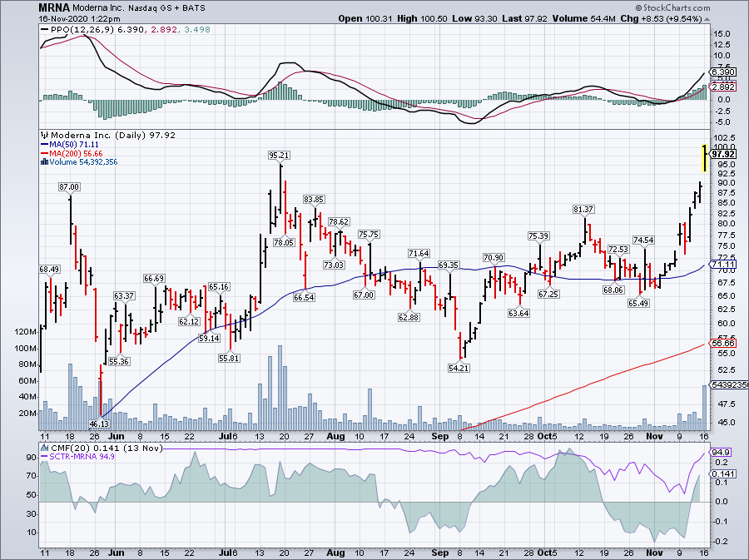Click the price bars icon beside Moderna Inc. (Daily)
Viewport: 749px width, 560px height.
(45, 135)
